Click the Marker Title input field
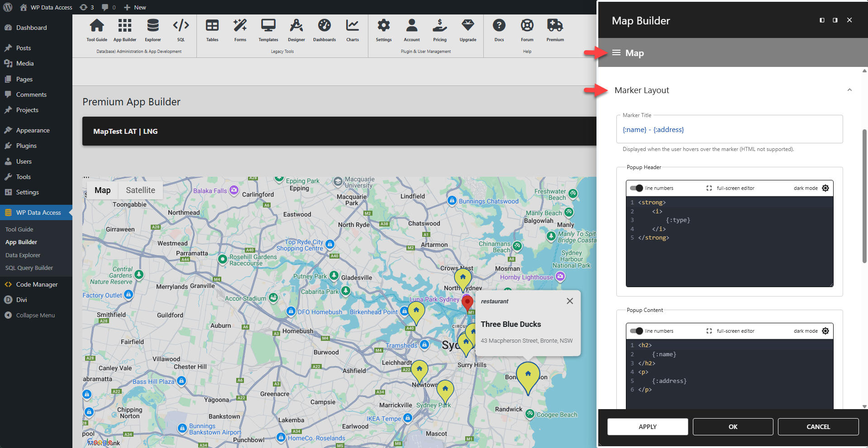 tap(729, 129)
